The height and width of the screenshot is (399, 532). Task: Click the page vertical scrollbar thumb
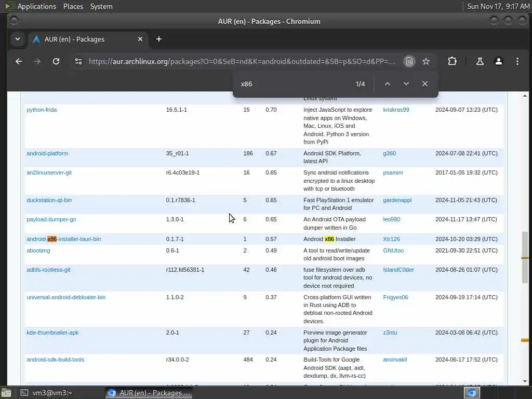point(525,257)
